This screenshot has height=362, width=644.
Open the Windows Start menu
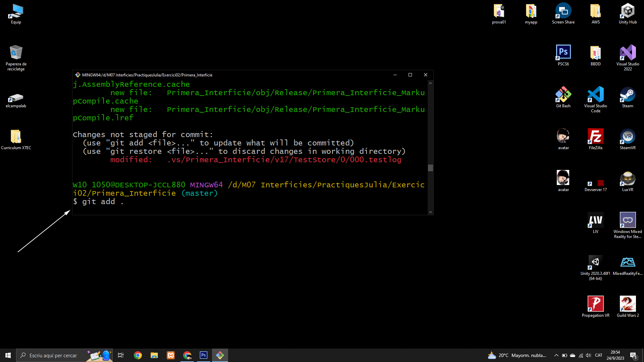pyautogui.click(x=8, y=355)
